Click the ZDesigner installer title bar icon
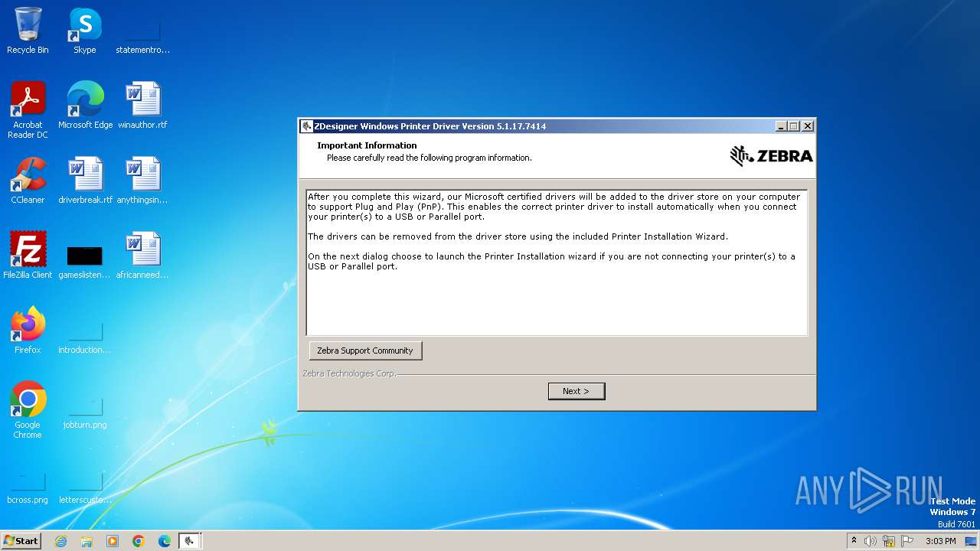This screenshot has height=551, width=980. coord(307,126)
